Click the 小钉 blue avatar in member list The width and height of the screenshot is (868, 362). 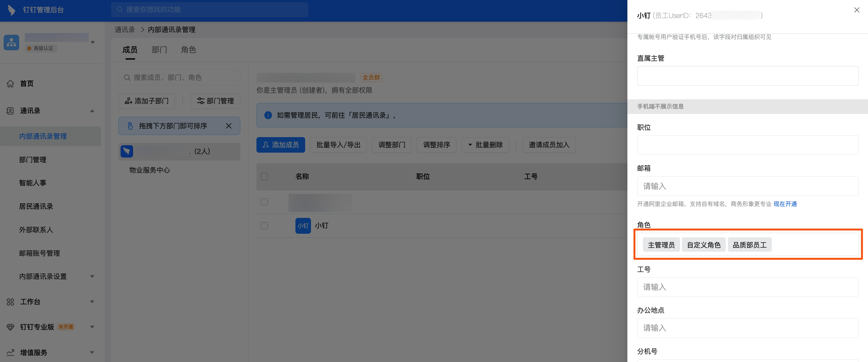303,226
